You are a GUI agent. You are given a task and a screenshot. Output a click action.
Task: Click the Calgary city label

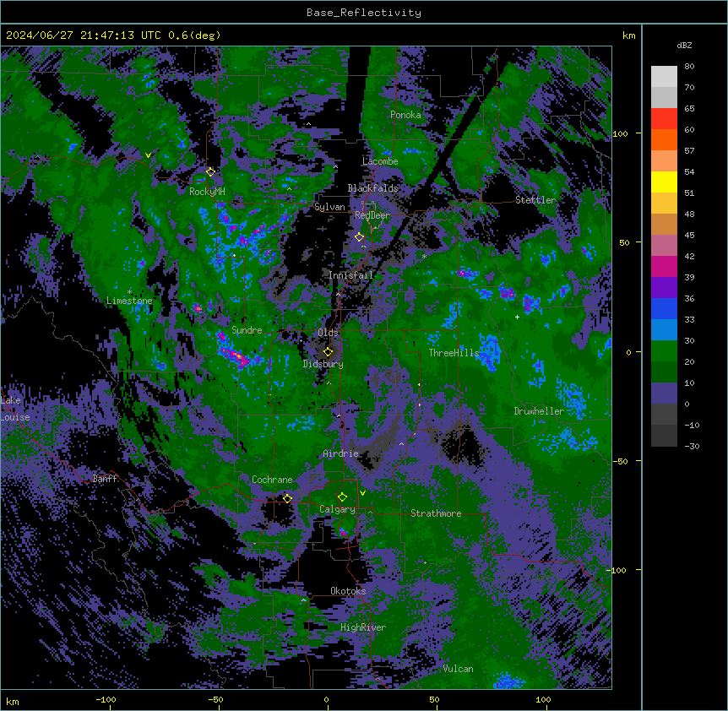(x=337, y=509)
